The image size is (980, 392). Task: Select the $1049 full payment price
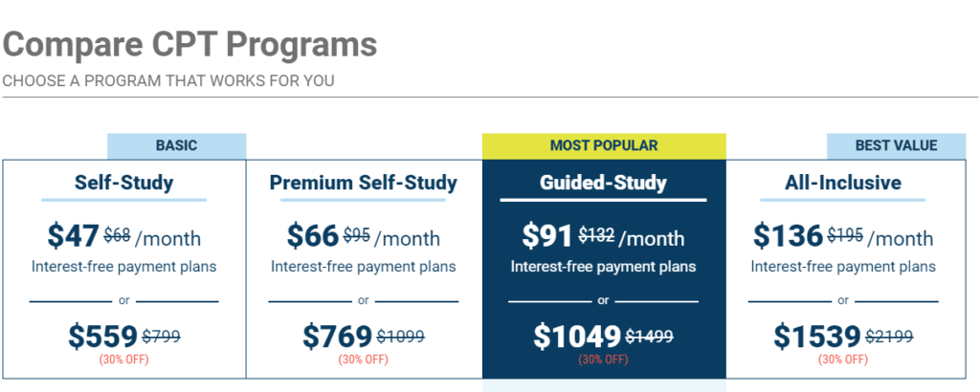coord(577,338)
